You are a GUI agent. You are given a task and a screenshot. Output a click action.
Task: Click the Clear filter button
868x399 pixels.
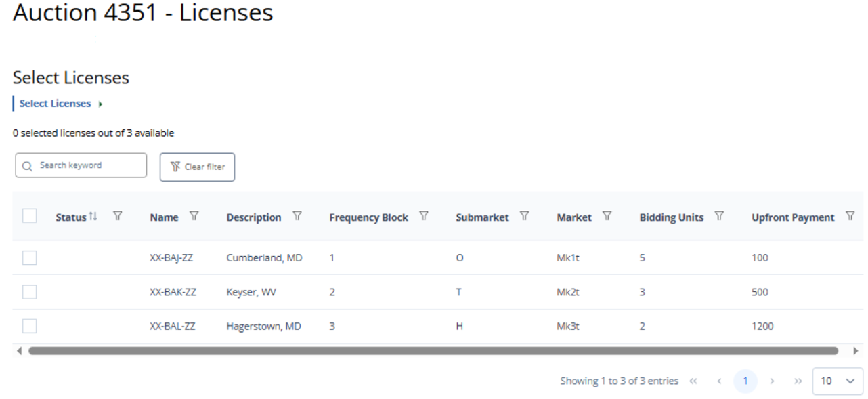coord(197,167)
